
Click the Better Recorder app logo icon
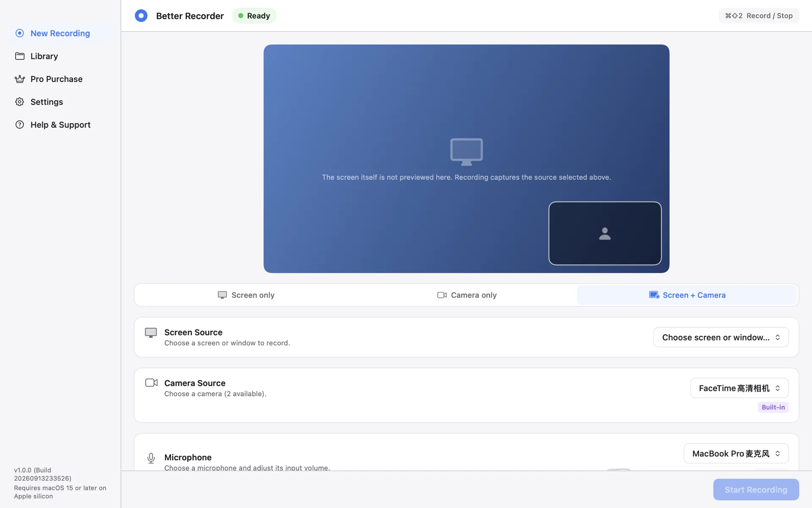(x=141, y=16)
